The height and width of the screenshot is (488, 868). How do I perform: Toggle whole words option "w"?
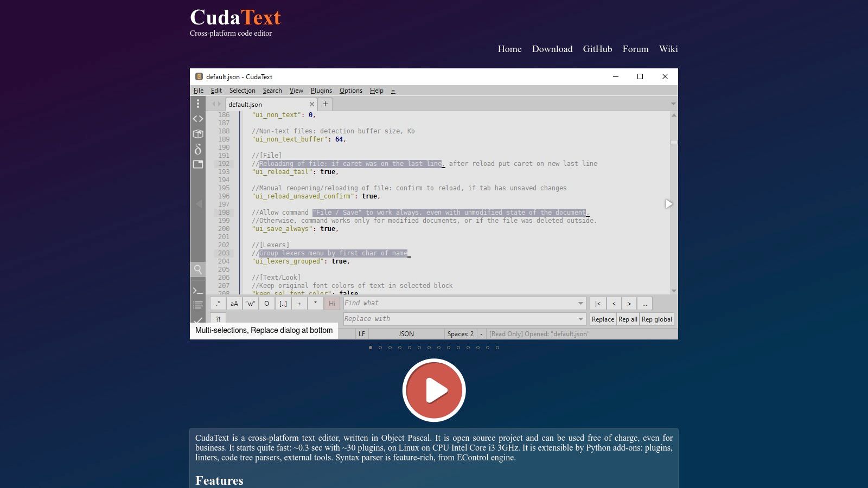(x=250, y=304)
